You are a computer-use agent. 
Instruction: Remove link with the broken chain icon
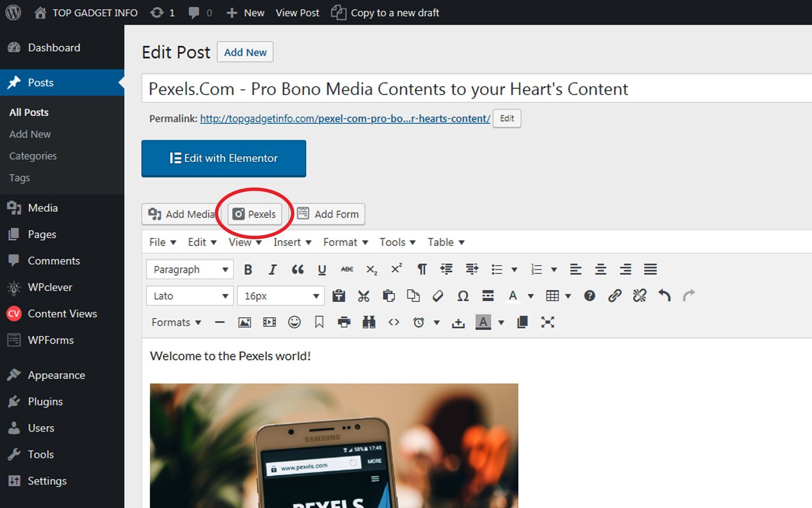[639, 296]
